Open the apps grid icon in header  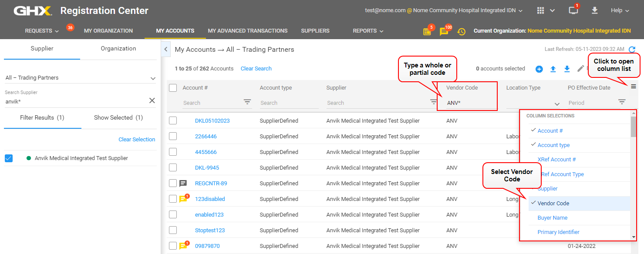click(540, 10)
